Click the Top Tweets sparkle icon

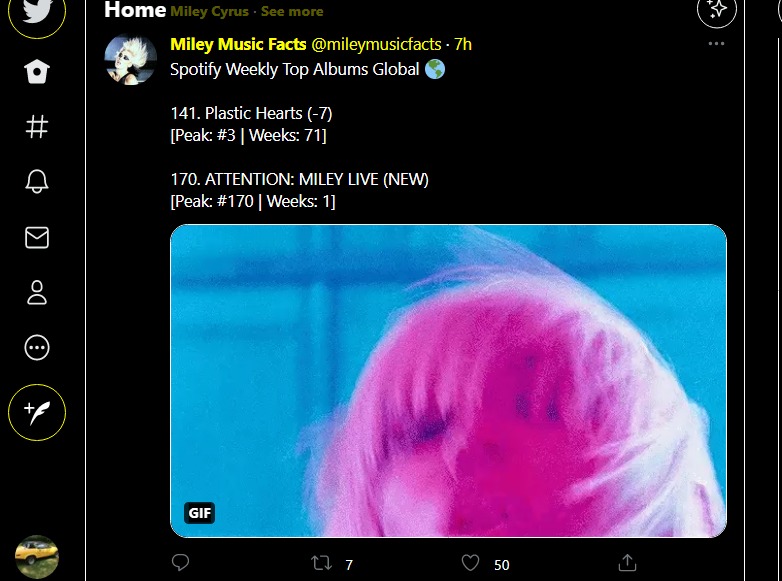tap(716, 9)
